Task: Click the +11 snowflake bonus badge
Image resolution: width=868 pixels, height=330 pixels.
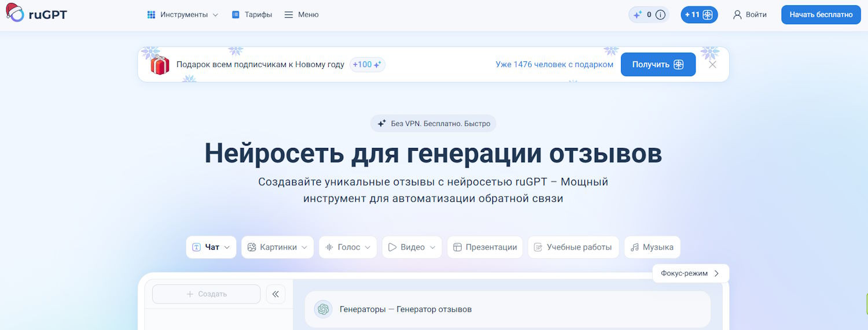Action: (699, 15)
